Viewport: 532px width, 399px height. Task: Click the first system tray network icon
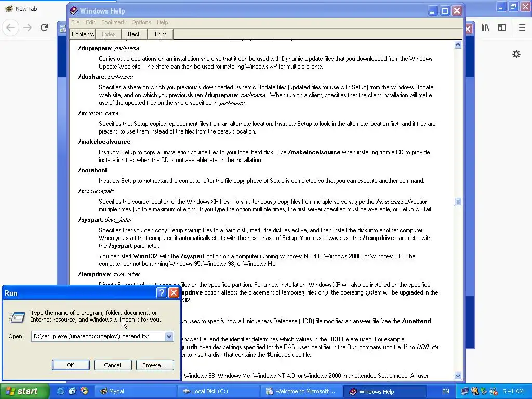464,391
